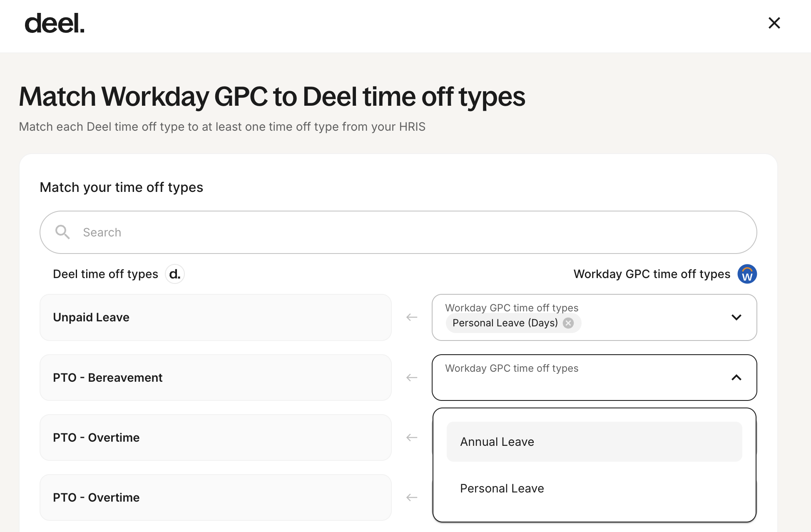Click the Workday logo next to time off types
This screenshot has height=532, width=811.
(747, 274)
